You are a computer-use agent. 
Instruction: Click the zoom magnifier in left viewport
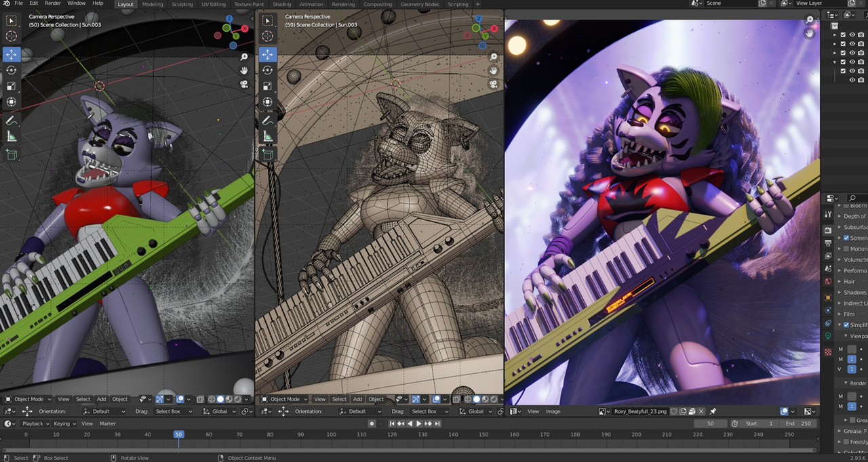(x=243, y=57)
